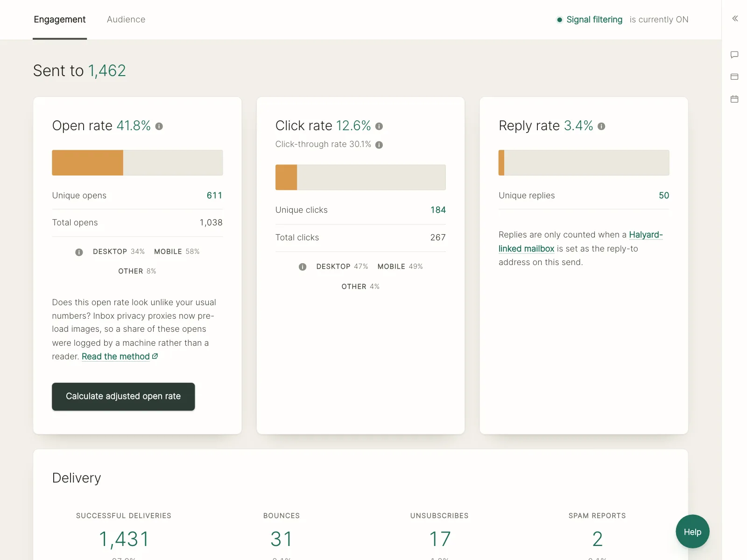Click the Sent to 1,462 heading
Image resolution: width=747 pixels, height=560 pixels.
(x=79, y=70)
